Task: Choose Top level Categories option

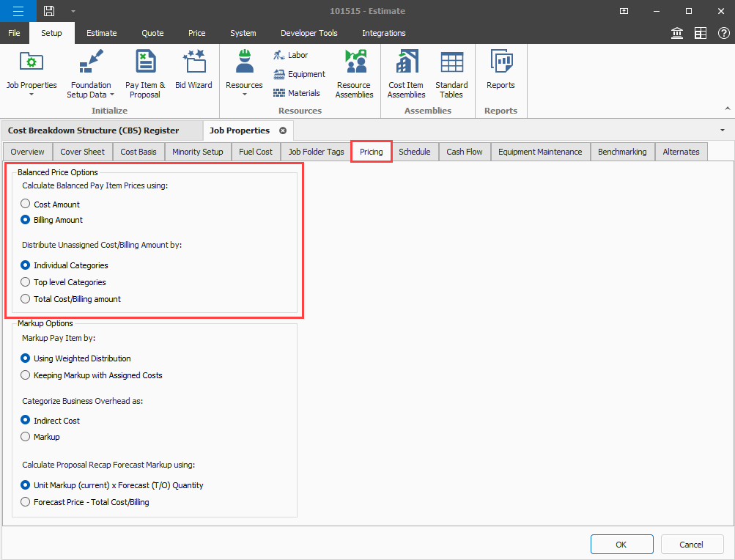Action: tap(26, 282)
